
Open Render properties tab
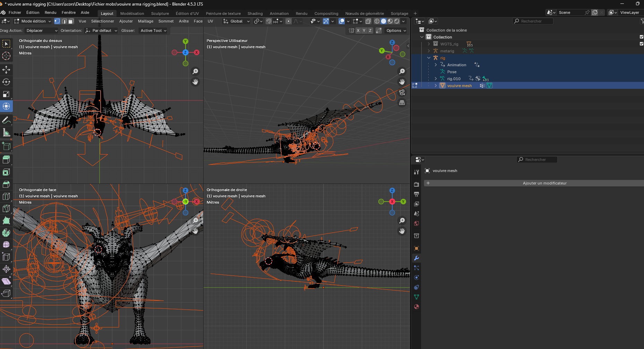coord(417,184)
